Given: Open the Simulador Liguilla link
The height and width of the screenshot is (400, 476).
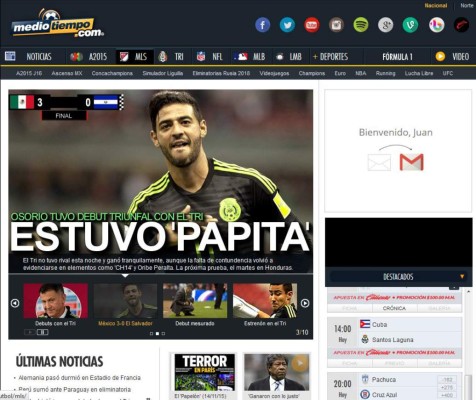Looking at the screenshot, I should point(163,73).
